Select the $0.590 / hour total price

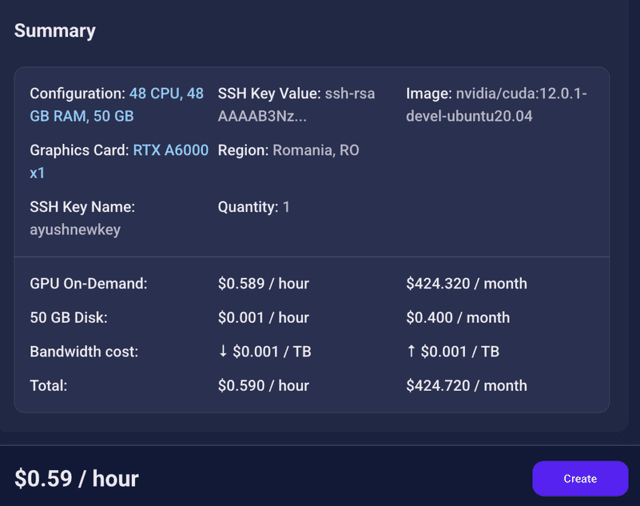263,385
